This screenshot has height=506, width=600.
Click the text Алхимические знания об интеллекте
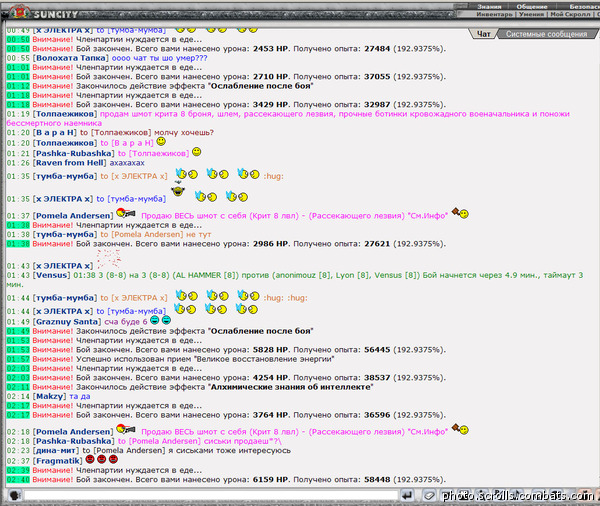click(291, 387)
